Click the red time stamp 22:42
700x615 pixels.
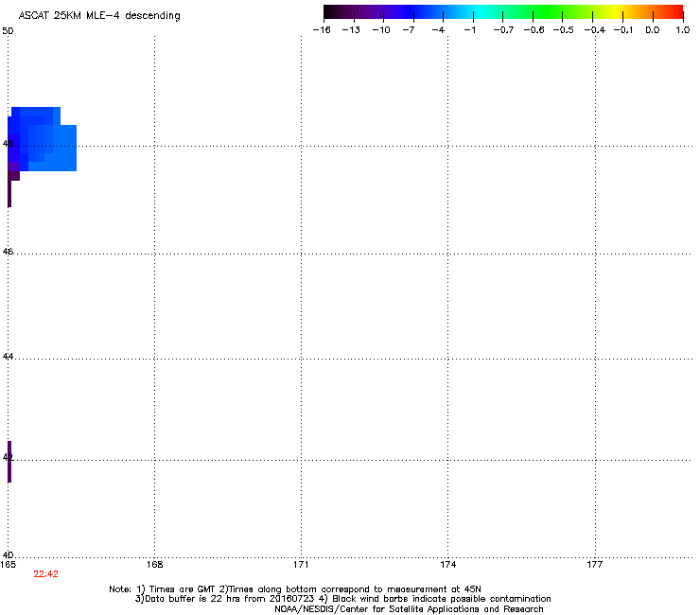click(45, 574)
